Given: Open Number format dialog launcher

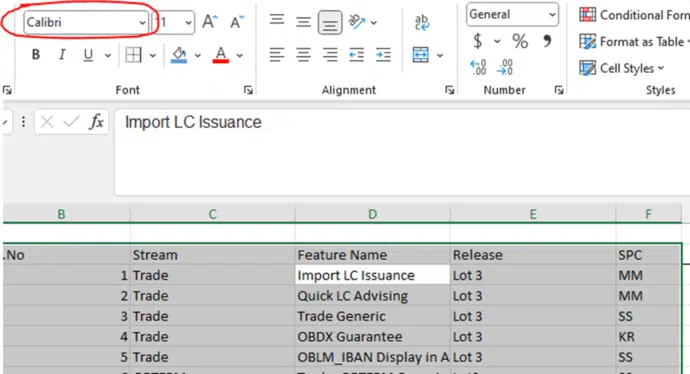Looking at the screenshot, I should [559, 90].
